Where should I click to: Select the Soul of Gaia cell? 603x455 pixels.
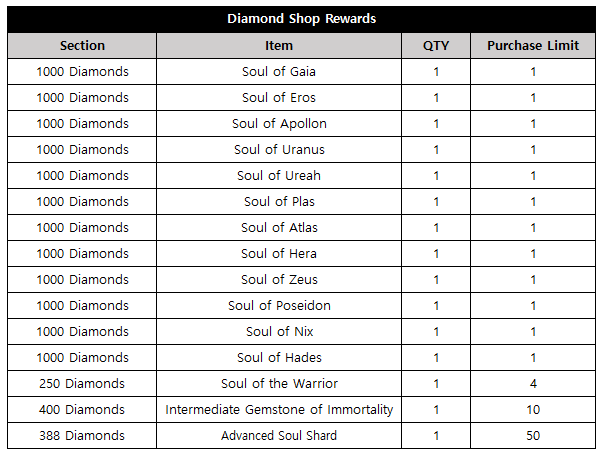tap(279, 72)
